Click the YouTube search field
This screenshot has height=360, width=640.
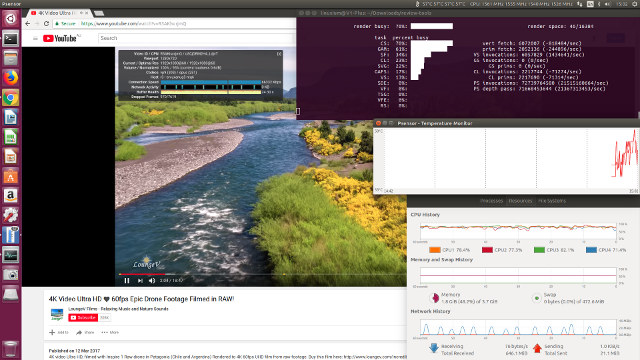196,38
